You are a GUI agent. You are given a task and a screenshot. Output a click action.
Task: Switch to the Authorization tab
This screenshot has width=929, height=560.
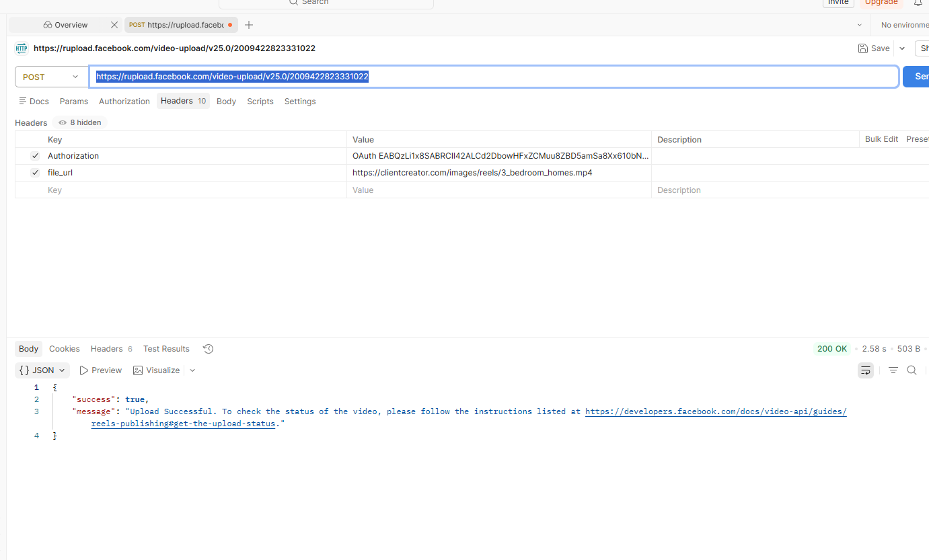(124, 102)
